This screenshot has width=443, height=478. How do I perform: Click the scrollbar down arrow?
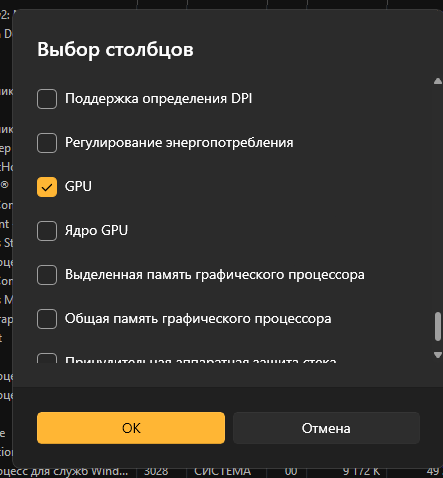pos(438,355)
